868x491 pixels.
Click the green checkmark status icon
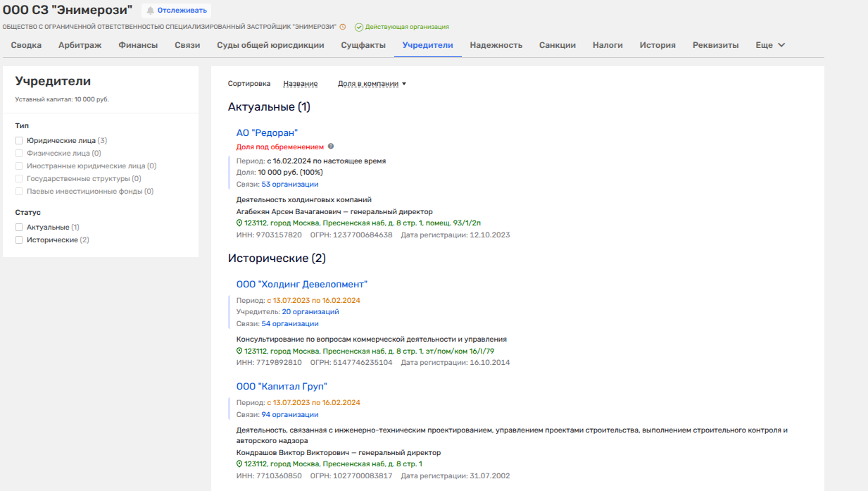[358, 27]
